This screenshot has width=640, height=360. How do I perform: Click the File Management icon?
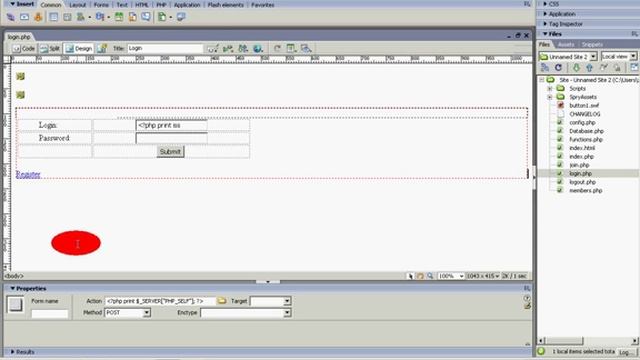coord(243,49)
